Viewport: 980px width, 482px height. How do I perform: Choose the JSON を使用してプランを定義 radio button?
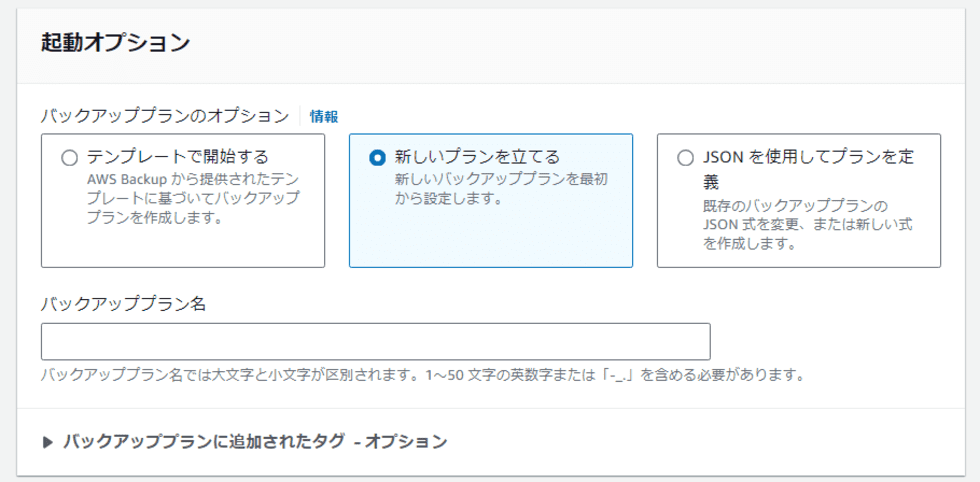click(685, 157)
